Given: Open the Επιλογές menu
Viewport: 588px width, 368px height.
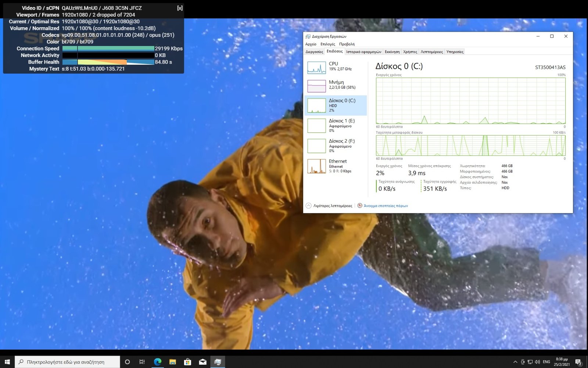Looking at the screenshot, I should point(328,44).
